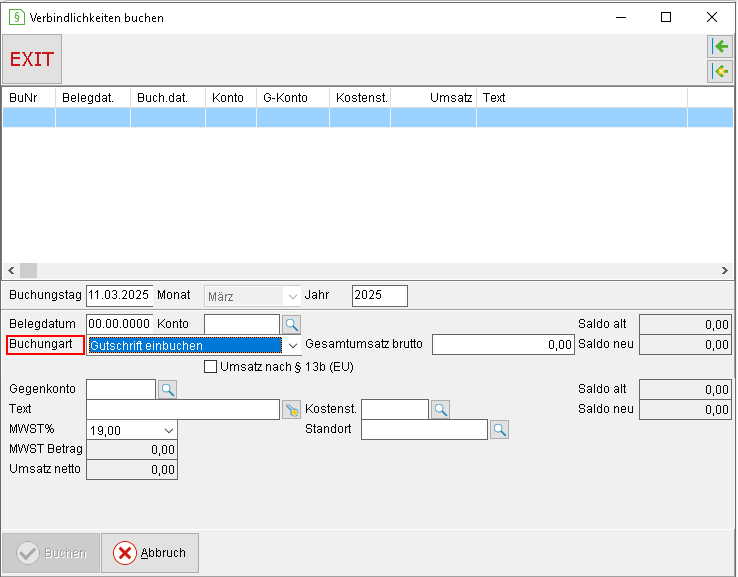Click the Gesamtumsatz brutto input field
Screen dimensions: 738x577
503,345
